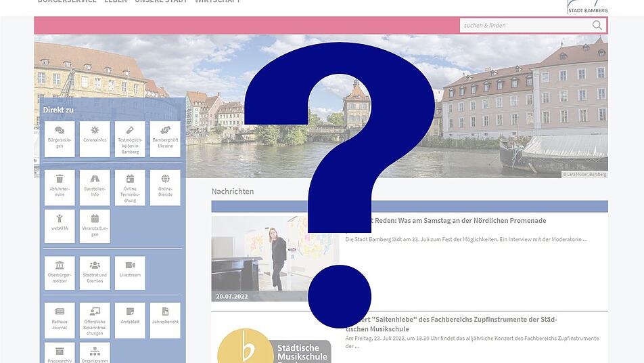Open the Baustellen-Info road tile
The height and width of the screenshot is (363, 644).
95,188
